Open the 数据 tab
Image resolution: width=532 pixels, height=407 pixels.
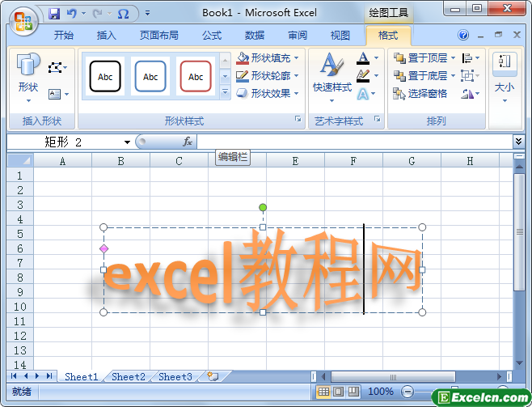(255, 35)
